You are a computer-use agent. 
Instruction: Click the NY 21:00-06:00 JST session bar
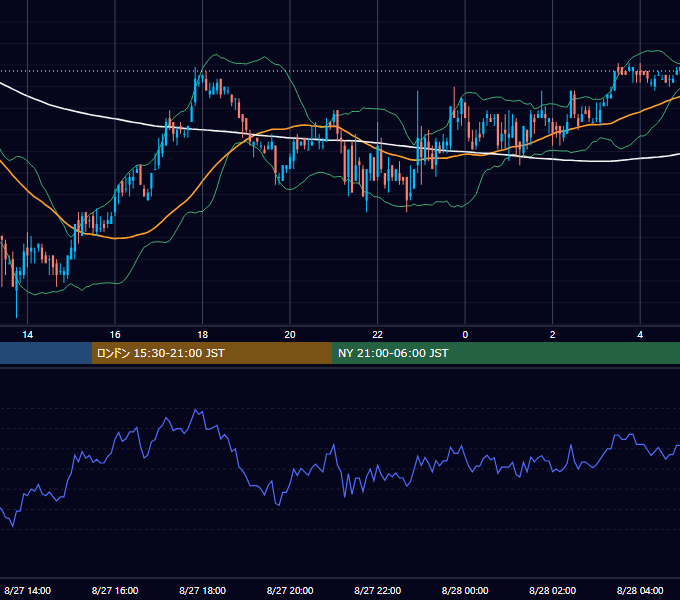click(506, 353)
